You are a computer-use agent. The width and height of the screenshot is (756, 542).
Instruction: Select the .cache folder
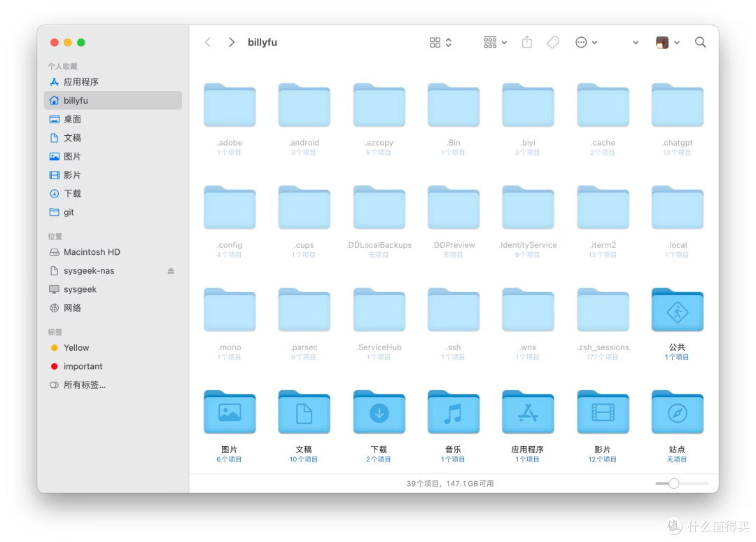[603, 105]
